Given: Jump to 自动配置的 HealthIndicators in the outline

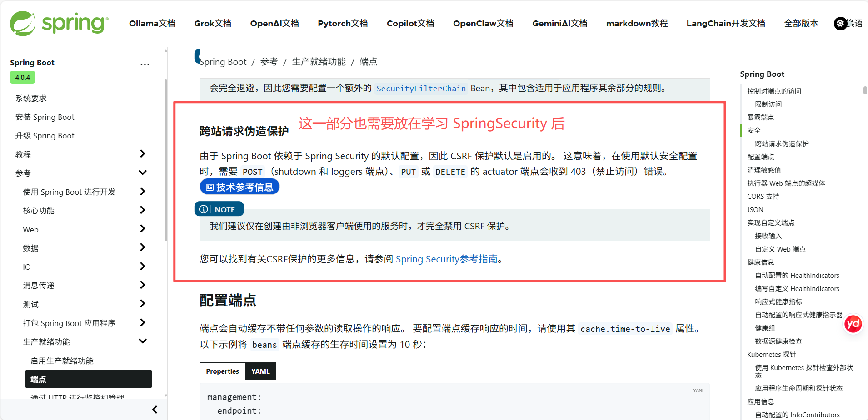Looking at the screenshot, I should [797, 275].
